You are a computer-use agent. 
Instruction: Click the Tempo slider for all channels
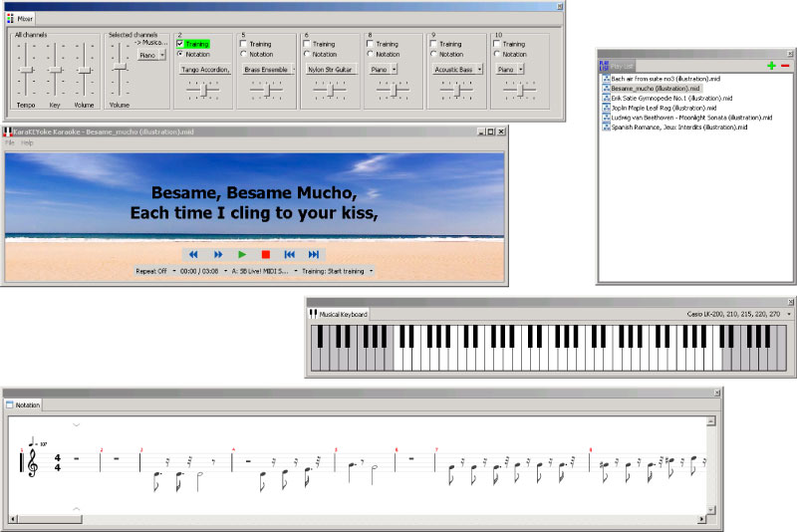tap(26, 70)
